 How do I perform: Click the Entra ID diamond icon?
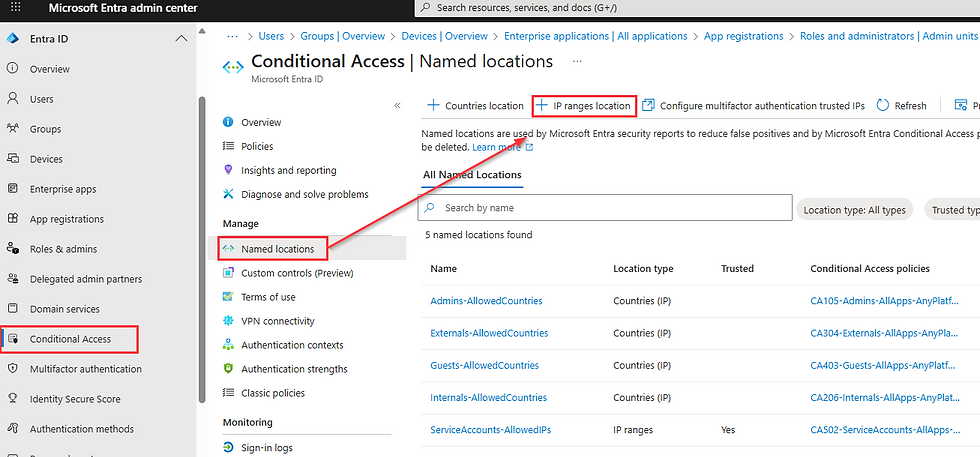pyautogui.click(x=12, y=39)
